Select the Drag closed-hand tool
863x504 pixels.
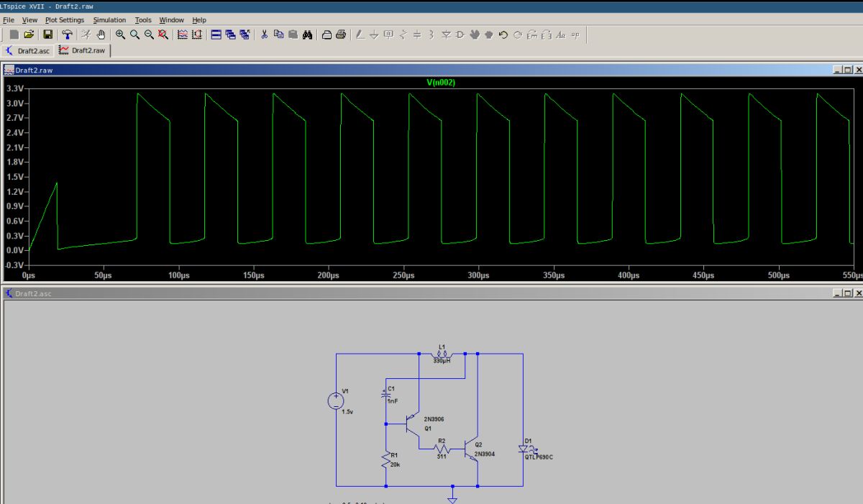pos(489,35)
